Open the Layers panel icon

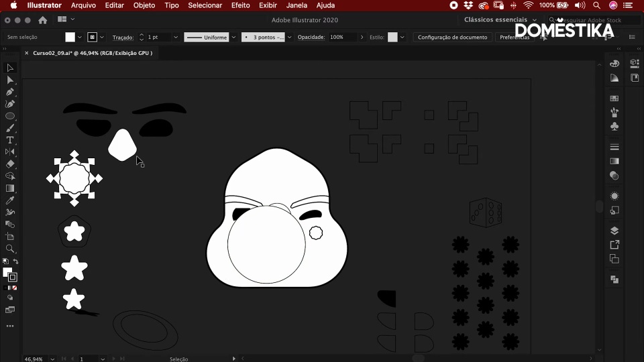[x=614, y=231]
